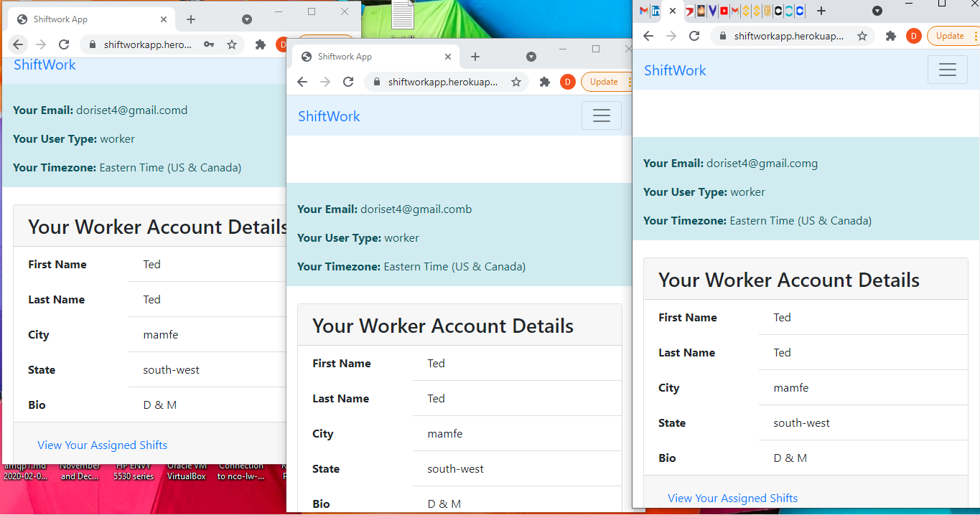Open the YouTube pinned tab
The image size is (980, 515).
(724, 11)
